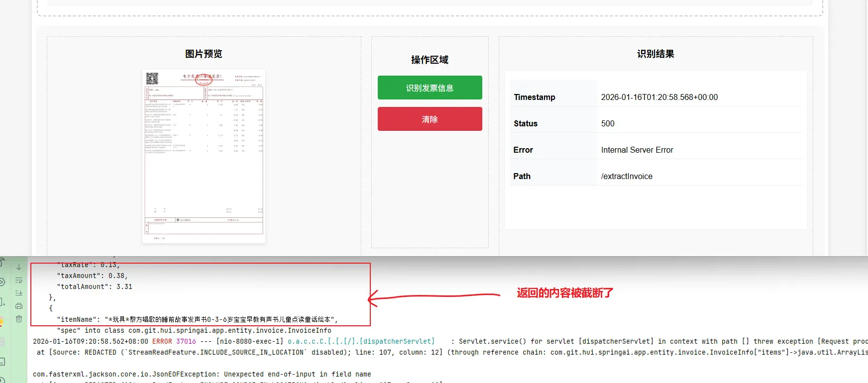
Task: Click the Status 500 value
Action: pyautogui.click(x=607, y=123)
